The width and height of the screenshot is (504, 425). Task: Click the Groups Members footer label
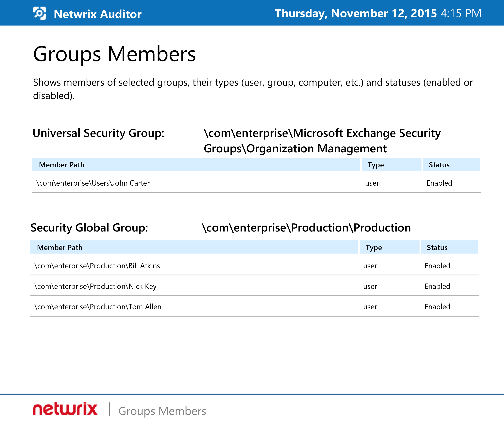162,411
